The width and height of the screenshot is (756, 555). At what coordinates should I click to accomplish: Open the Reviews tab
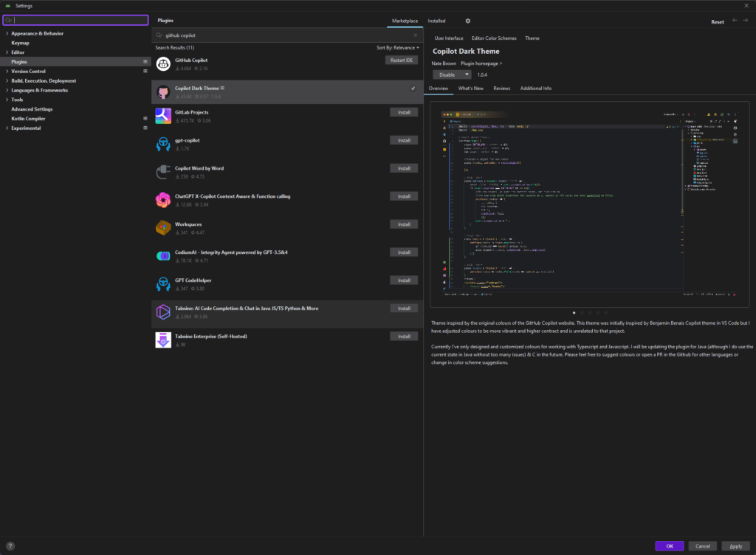[x=501, y=89]
